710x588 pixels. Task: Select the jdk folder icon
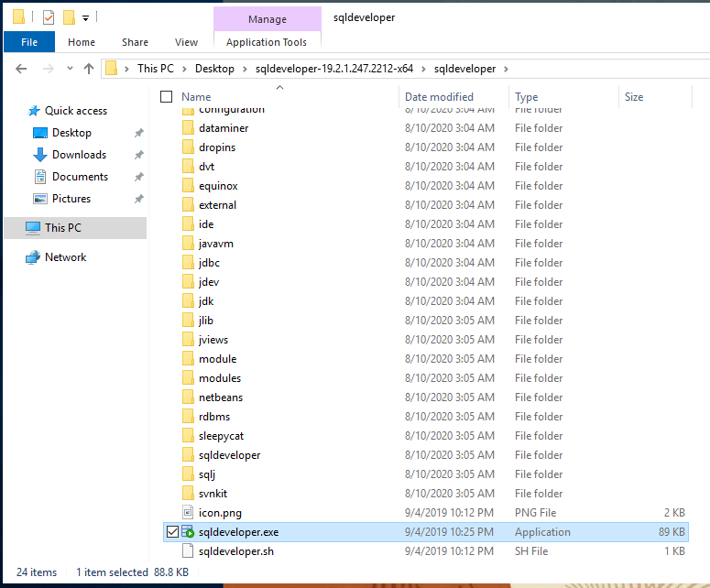click(x=188, y=301)
